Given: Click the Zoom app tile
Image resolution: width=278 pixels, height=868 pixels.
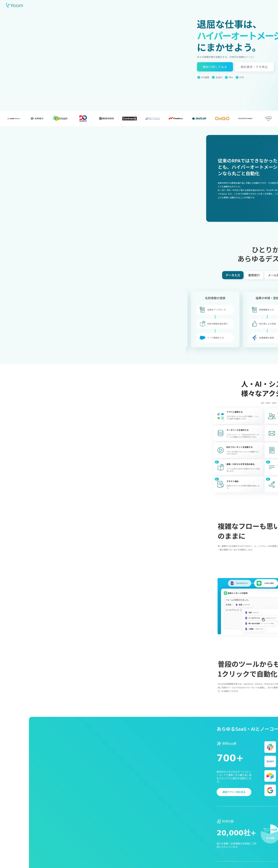Looking at the screenshot, I should click(270, 761).
